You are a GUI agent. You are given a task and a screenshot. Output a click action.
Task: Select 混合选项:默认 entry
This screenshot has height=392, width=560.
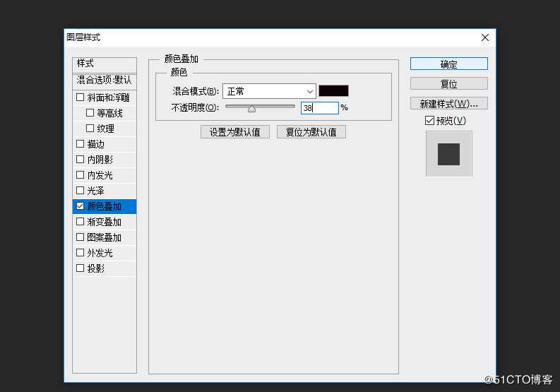105,81
